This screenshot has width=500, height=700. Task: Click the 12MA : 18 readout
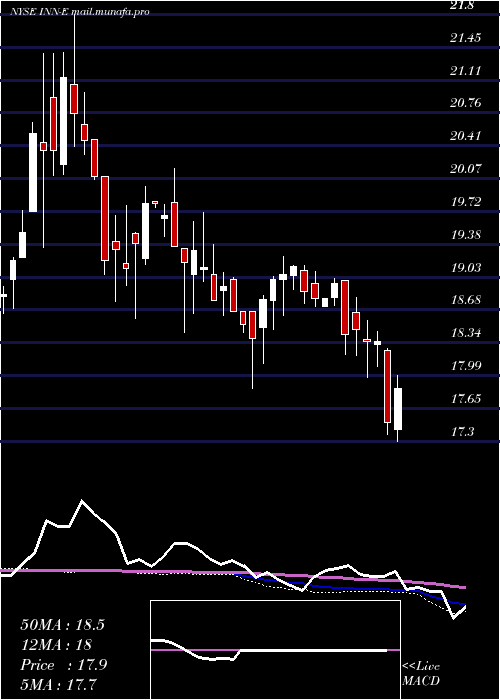point(56,645)
